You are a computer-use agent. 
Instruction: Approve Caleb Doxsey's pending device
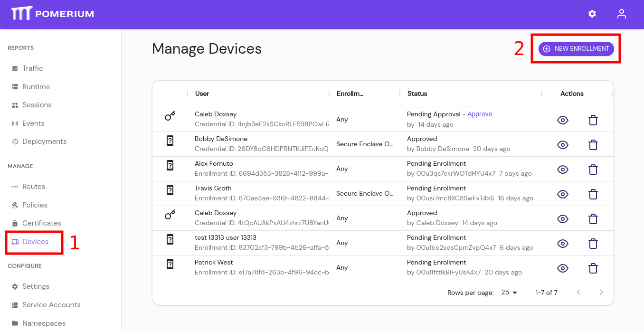coord(480,114)
